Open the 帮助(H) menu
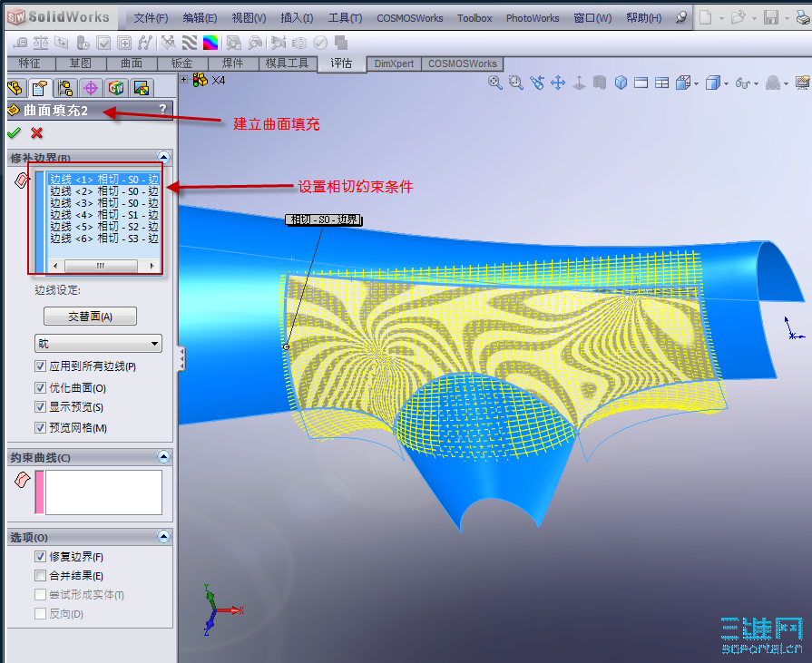 [643, 18]
